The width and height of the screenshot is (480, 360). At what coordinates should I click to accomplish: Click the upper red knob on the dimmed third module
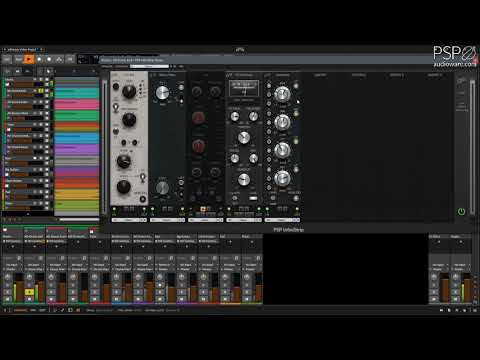[198, 117]
